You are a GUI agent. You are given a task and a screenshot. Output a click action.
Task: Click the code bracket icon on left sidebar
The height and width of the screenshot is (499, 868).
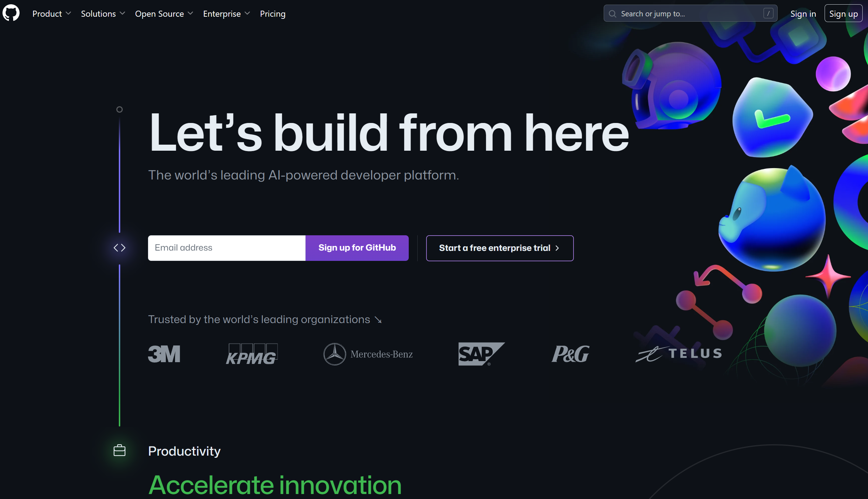tap(119, 248)
